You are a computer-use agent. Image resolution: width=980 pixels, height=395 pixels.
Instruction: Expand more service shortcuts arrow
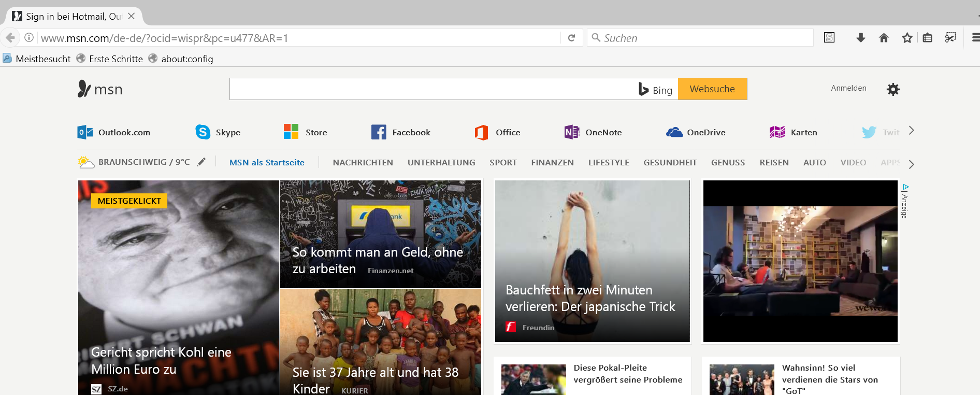click(912, 131)
